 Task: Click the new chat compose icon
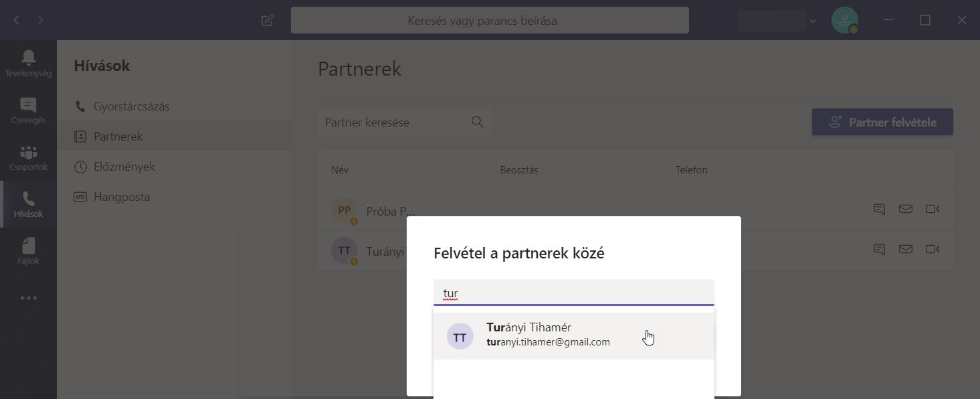pos(268,20)
